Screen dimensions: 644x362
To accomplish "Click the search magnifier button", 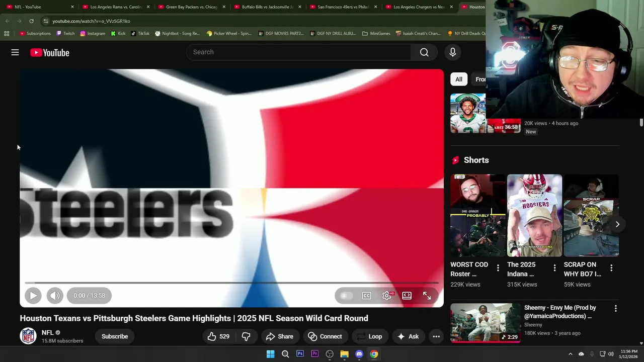I will point(424,52).
